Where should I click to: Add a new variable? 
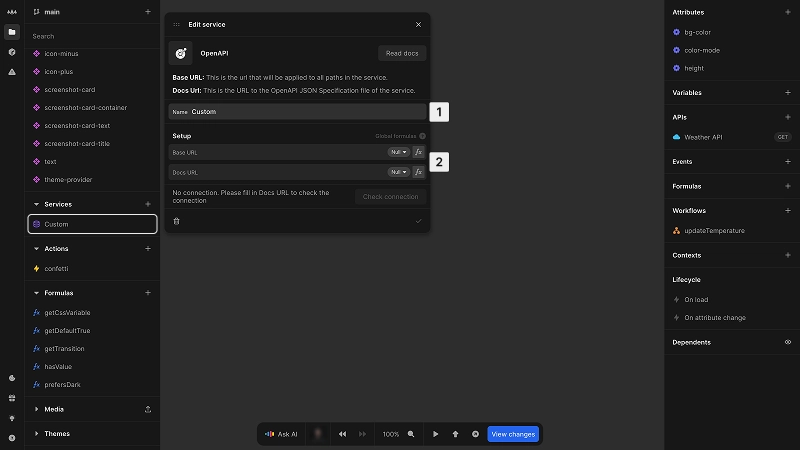(x=788, y=93)
